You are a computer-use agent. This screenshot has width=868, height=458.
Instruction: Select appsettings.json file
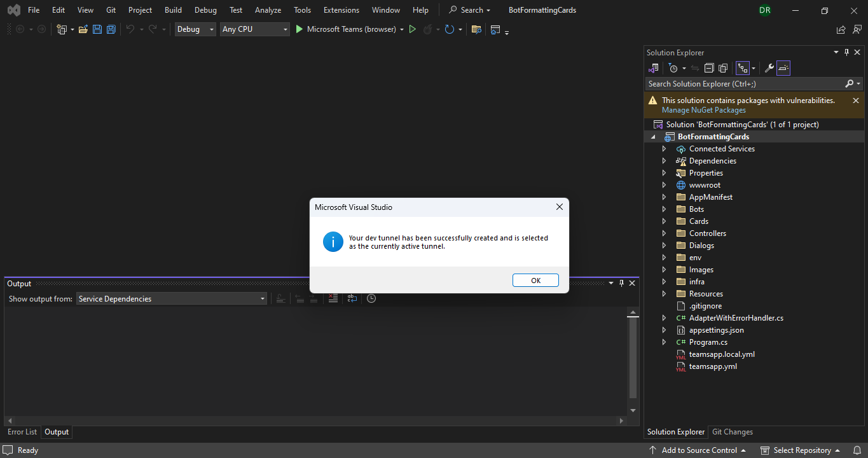(x=716, y=330)
